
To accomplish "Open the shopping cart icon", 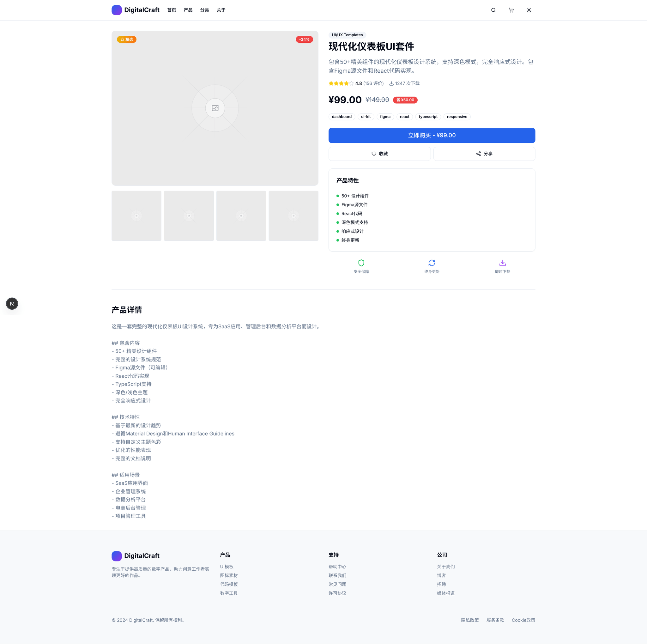I will coord(511,10).
